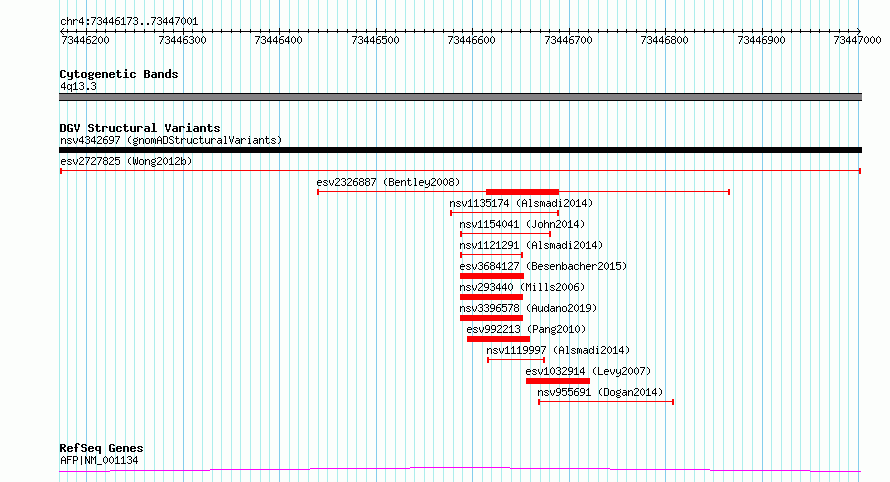Image resolution: width=890 pixels, height=482 pixels.
Task: Click ruler position 73446900
Action: 761,40
